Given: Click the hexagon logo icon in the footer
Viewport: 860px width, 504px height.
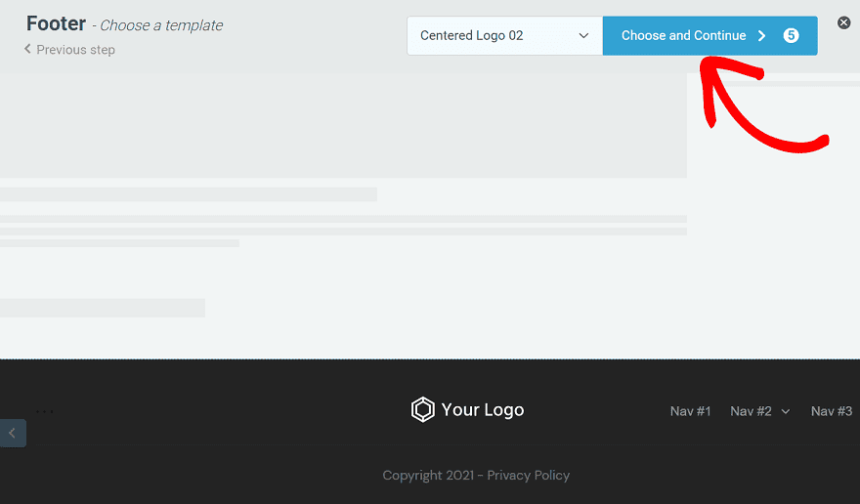Looking at the screenshot, I should tap(422, 409).
